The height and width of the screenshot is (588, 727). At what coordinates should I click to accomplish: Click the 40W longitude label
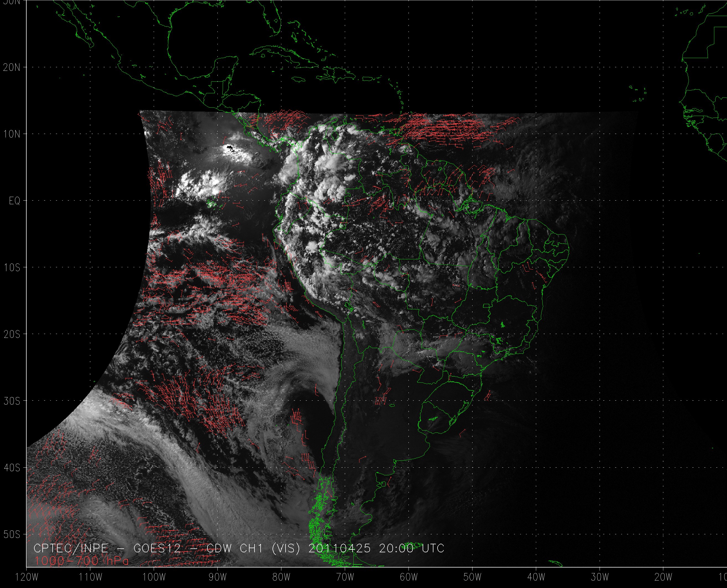coord(536,577)
